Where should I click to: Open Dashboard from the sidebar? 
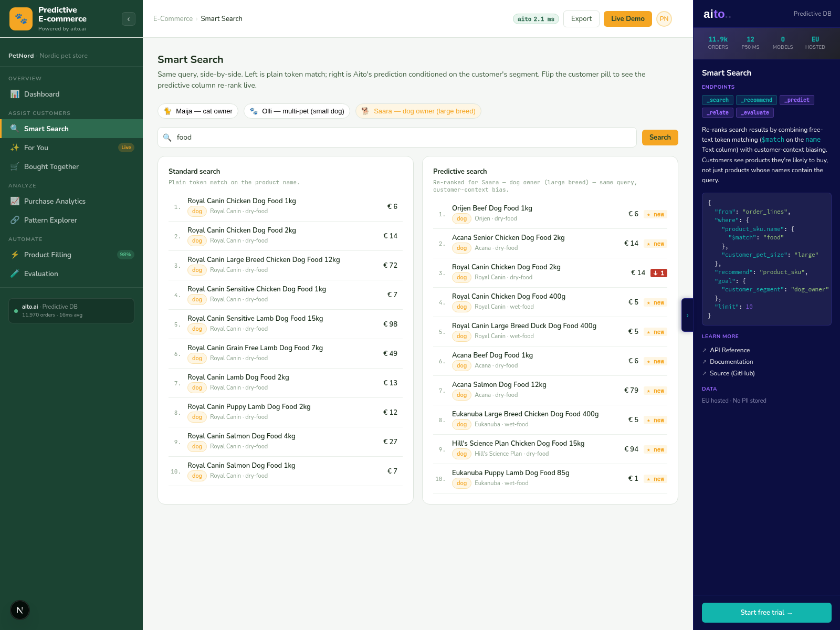click(71, 94)
